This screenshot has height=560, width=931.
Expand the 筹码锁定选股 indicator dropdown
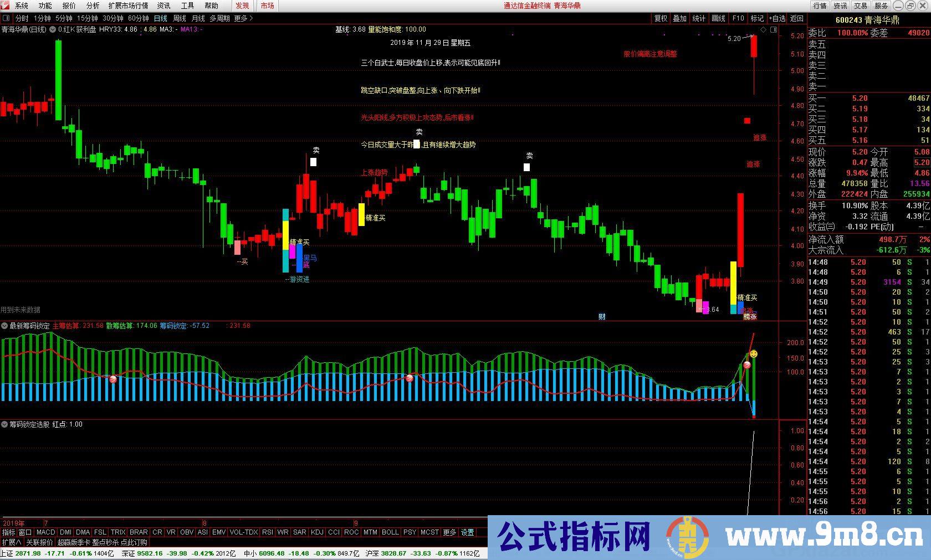(x=4, y=424)
